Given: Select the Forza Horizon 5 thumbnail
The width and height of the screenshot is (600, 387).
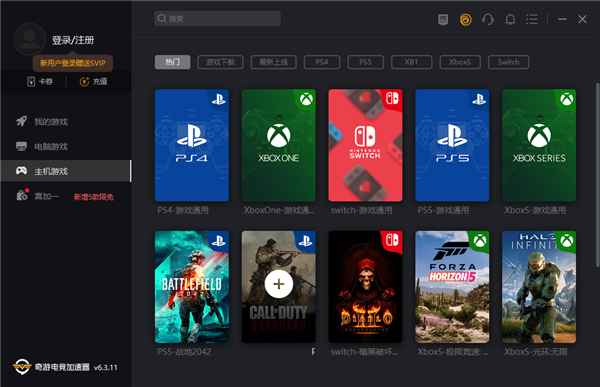Looking at the screenshot, I should pyautogui.click(x=452, y=287).
